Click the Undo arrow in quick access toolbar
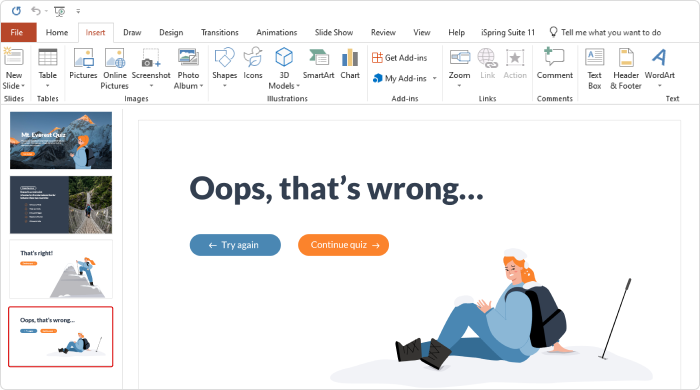The image size is (700, 390). pyautogui.click(x=36, y=10)
